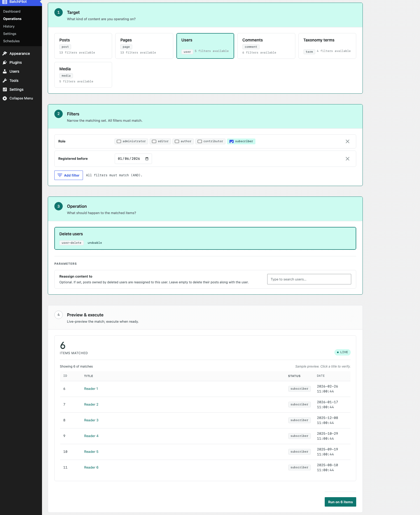
Task: Select the Delete users operation card
Action: [205, 238]
